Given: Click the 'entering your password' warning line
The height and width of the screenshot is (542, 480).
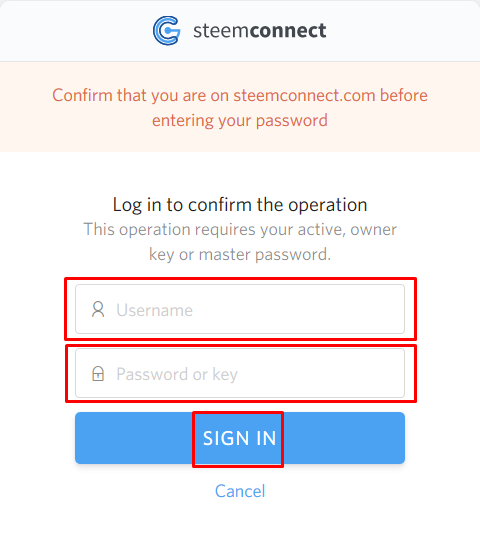Looking at the screenshot, I should (x=240, y=121).
